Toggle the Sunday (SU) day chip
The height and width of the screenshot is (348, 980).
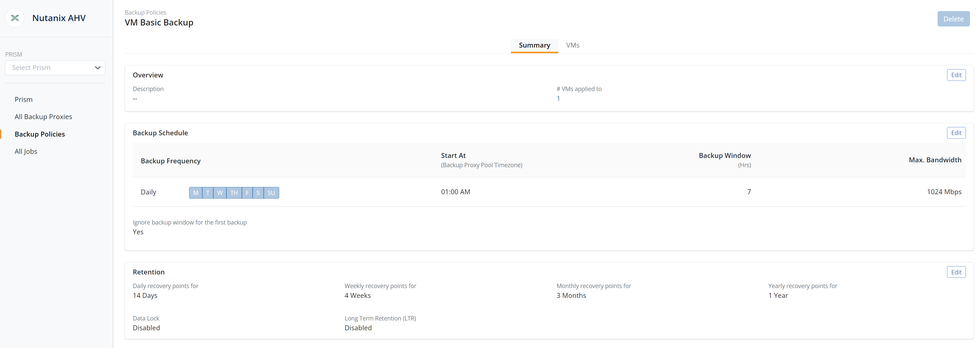tap(271, 193)
